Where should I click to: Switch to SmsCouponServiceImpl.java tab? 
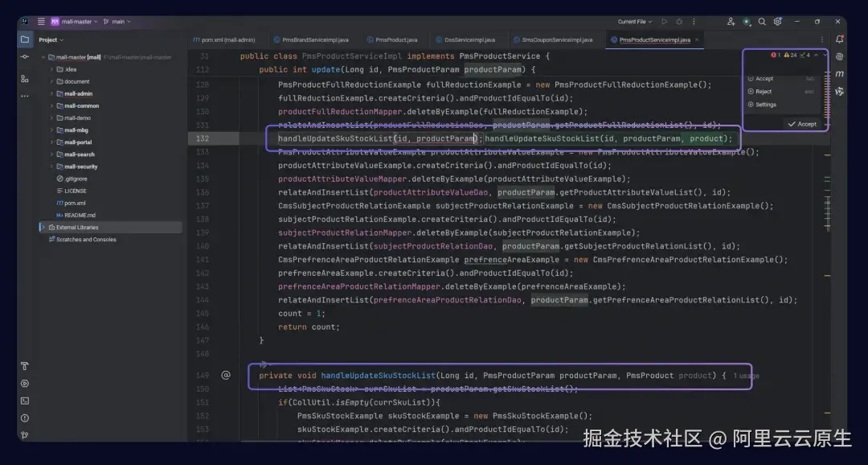553,40
